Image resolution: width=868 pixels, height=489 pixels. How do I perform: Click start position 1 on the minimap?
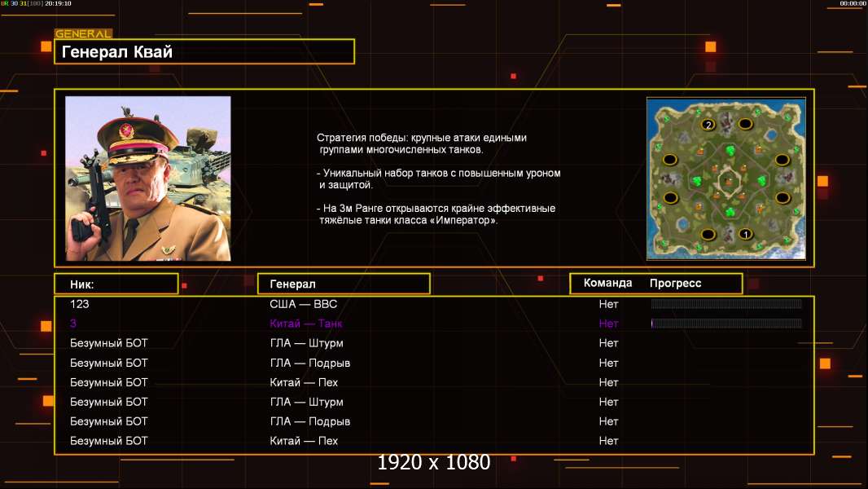744,234
